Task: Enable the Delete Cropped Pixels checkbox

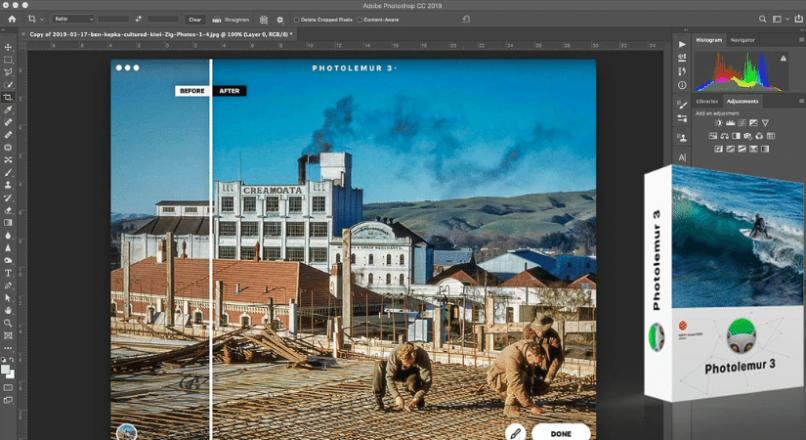Action: (297, 20)
